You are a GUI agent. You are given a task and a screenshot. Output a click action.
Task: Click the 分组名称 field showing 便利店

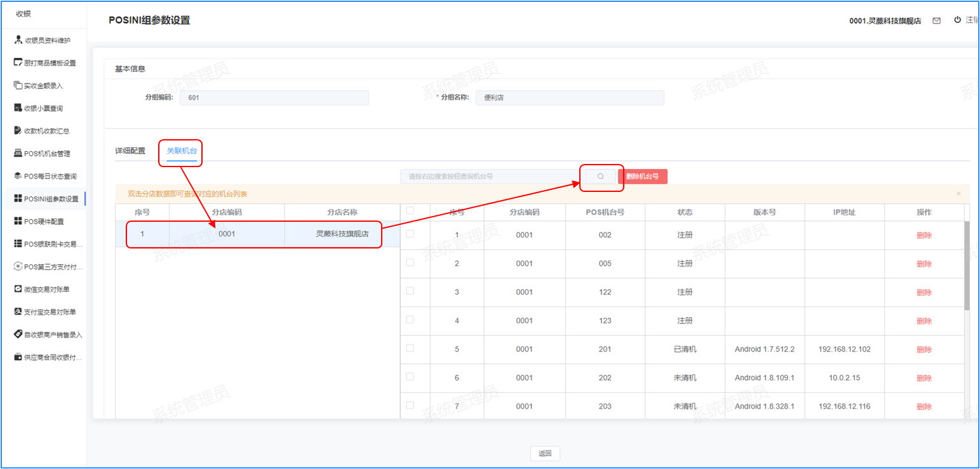coord(570,98)
